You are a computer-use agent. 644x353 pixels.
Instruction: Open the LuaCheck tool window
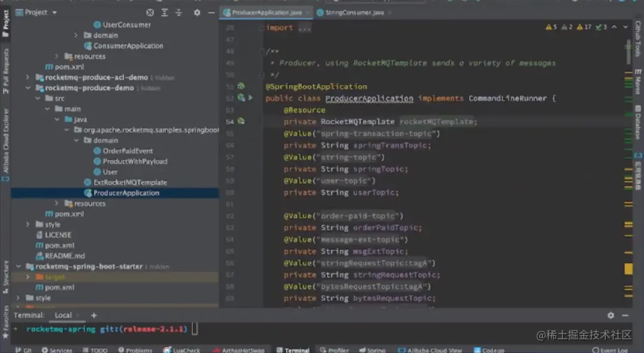pos(181,350)
